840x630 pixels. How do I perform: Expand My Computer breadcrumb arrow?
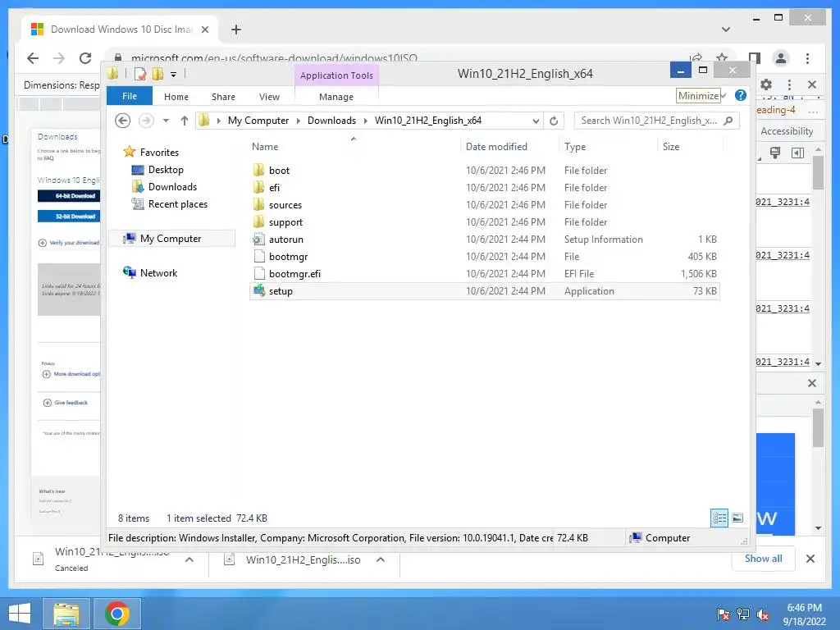pyautogui.click(x=299, y=121)
